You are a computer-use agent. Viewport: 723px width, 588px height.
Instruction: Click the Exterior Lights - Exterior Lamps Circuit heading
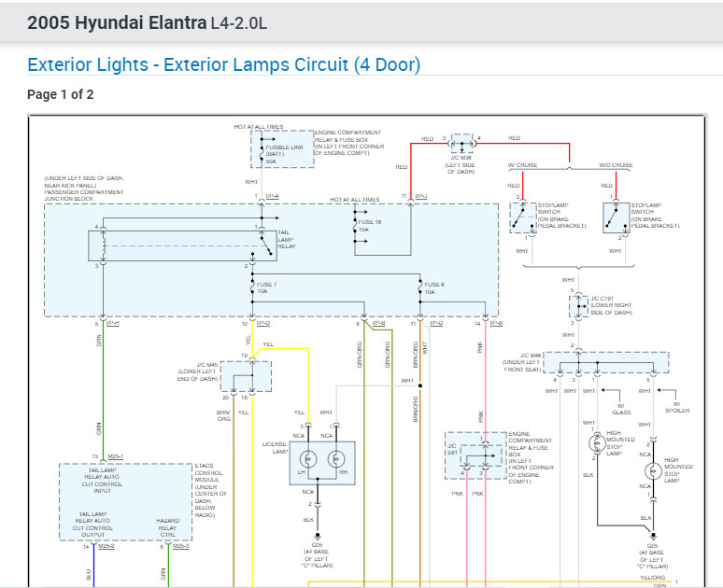(x=223, y=64)
